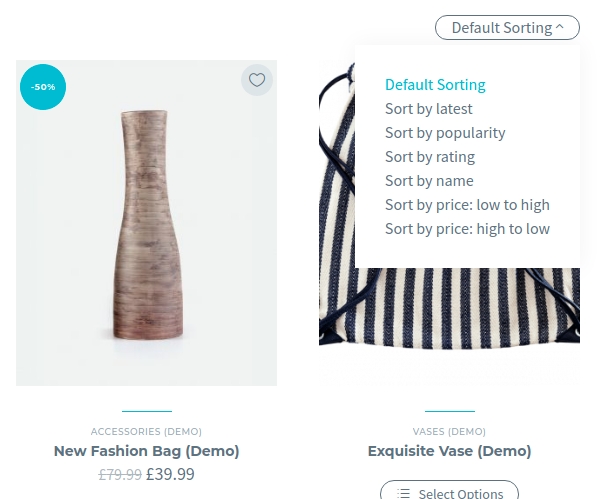Click the -50% sale badge

point(43,87)
